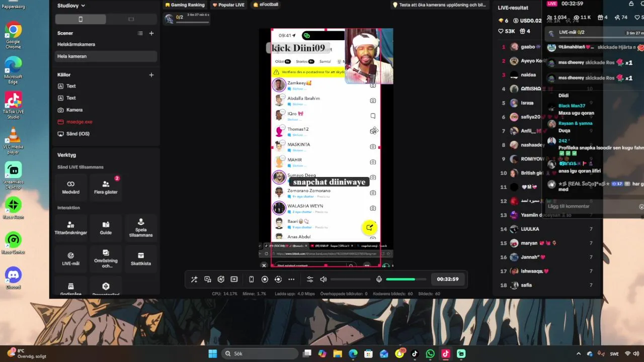Open VLC media player desktop shortcut
This screenshot has width=644, height=362.
pos(13,141)
